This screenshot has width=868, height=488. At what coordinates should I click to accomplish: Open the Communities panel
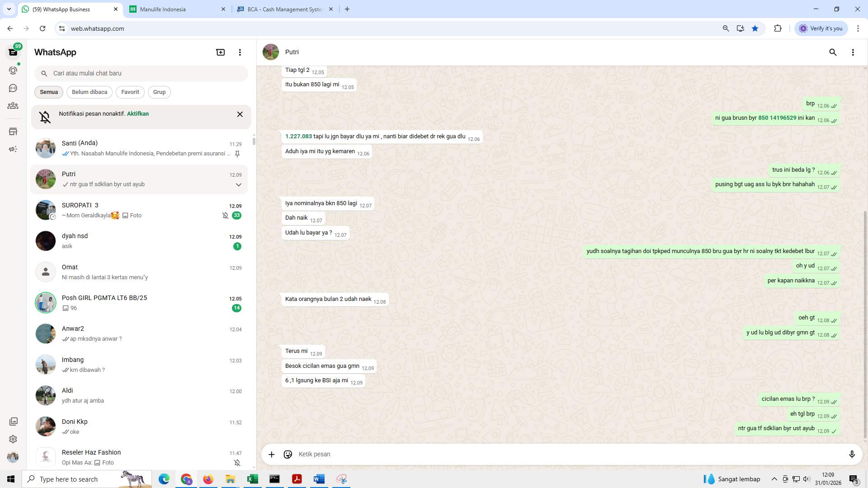click(13, 106)
